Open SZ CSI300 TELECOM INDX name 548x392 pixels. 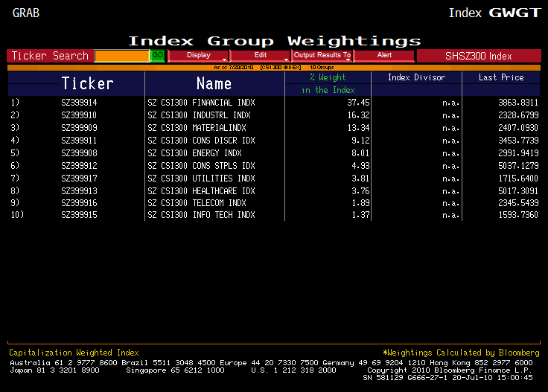coord(197,203)
